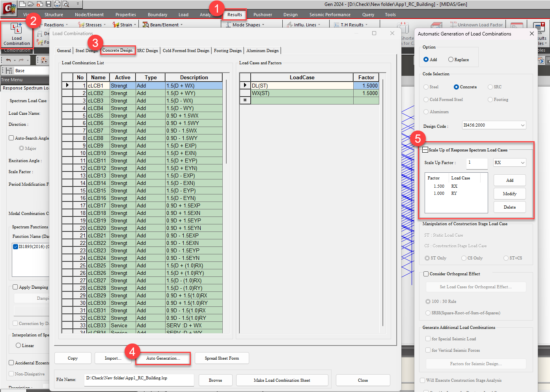The image size is (550, 392).
Task: Select the WX(ST) load case cell
Action: 302,93
